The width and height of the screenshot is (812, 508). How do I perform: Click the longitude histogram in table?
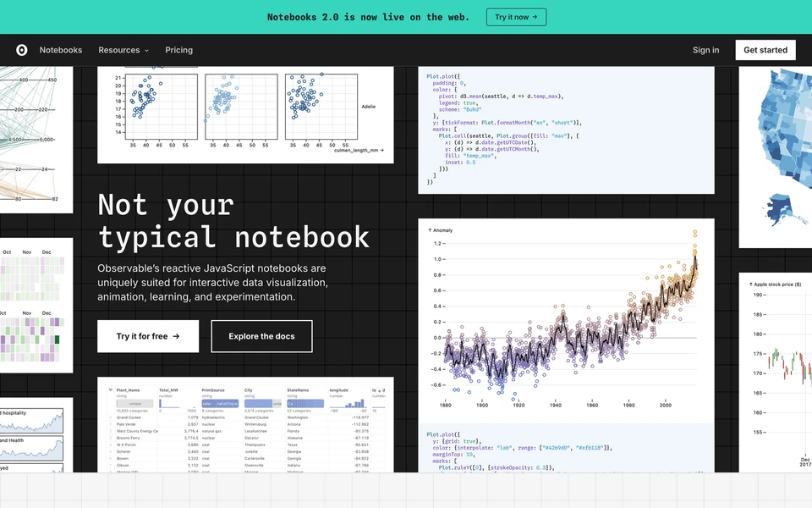(348, 403)
